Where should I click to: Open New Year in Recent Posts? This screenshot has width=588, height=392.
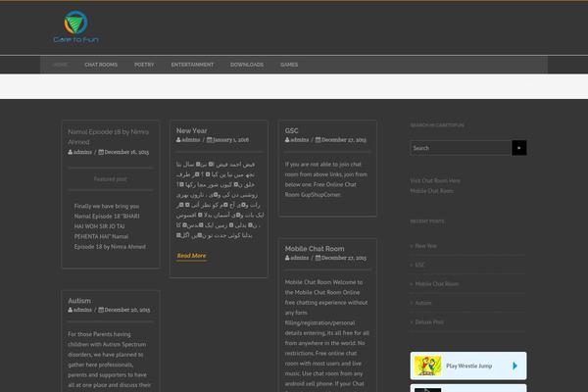[425, 246]
